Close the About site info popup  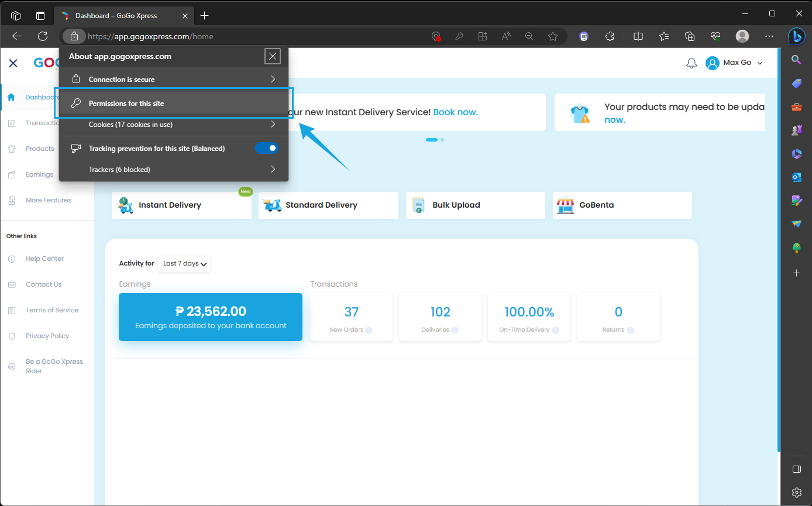272,56
